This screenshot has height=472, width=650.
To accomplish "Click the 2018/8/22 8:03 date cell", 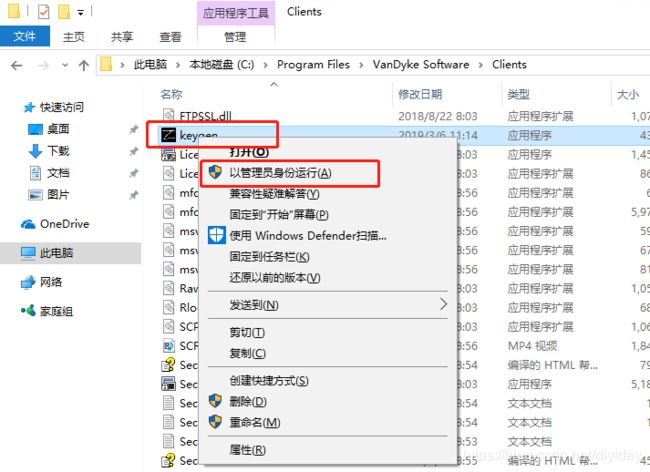I will coord(438,116).
